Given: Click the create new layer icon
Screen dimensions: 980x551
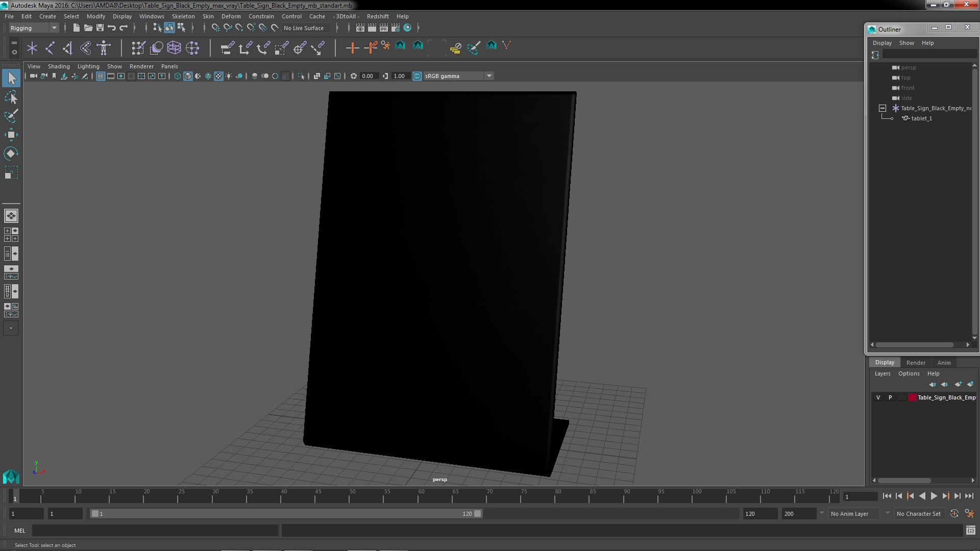Looking at the screenshot, I should click(x=958, y=384).
